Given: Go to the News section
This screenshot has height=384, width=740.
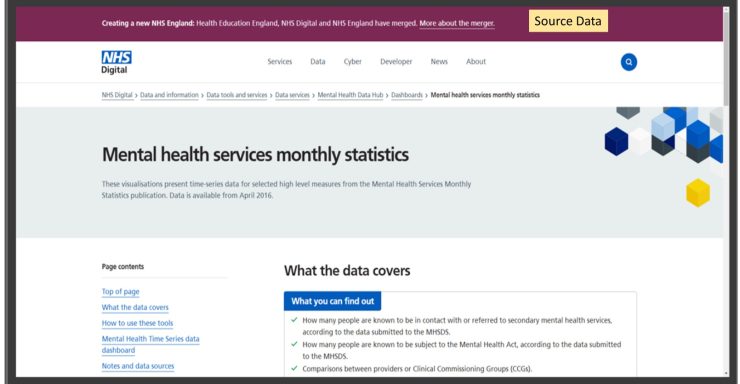Looking at the screenshot, I should point(439,62).
